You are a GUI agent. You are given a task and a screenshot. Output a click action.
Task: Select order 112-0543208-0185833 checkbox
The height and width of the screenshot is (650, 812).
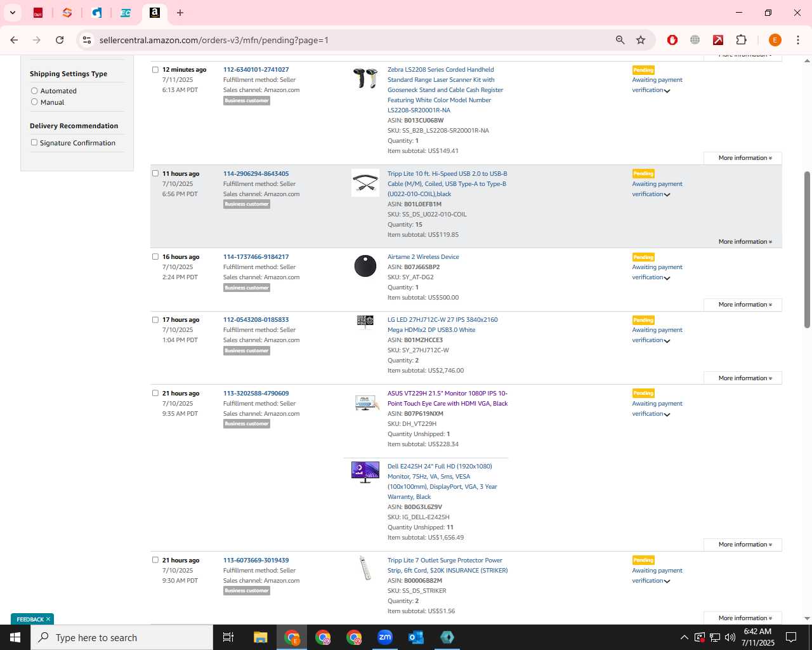[155, 319]
